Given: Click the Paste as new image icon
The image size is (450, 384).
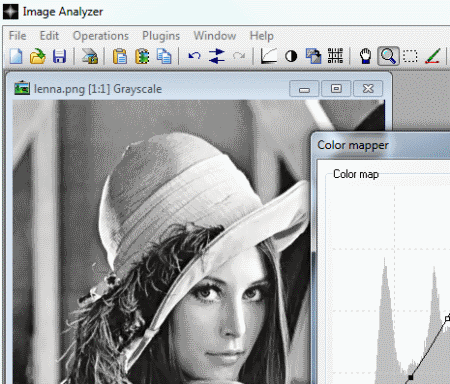Looking at the screenshot, I should click(142, 56).
